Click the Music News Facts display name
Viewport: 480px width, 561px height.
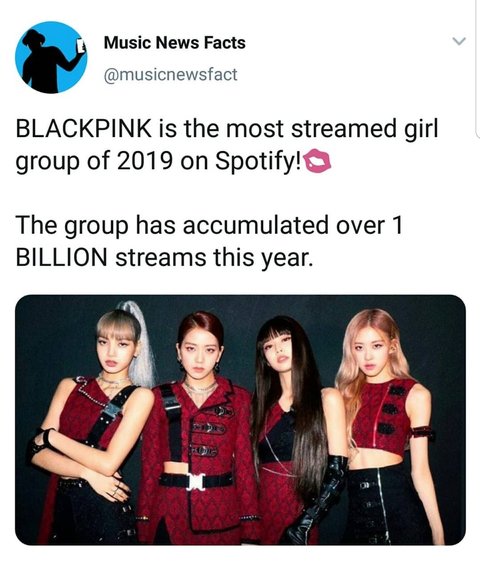click(175, 43)
